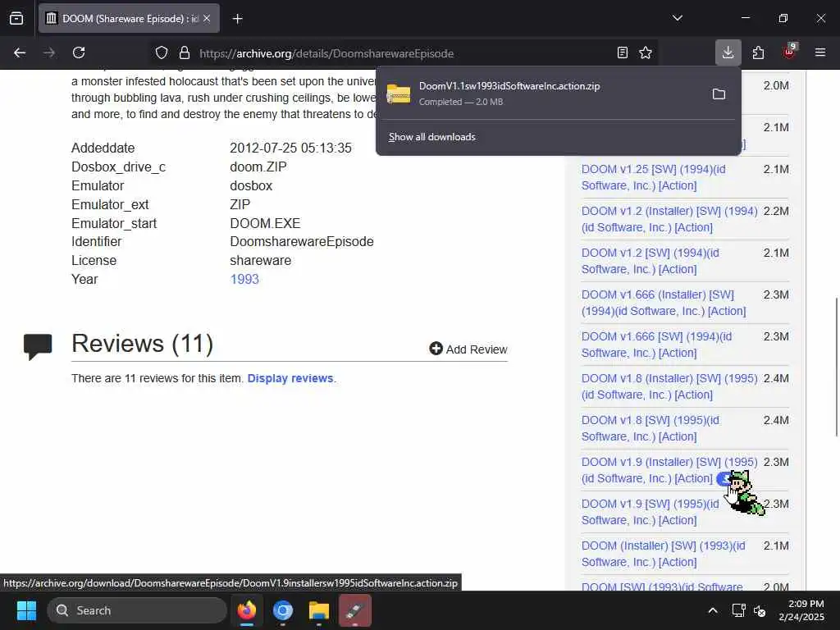The image size is (840, 630).
Task: Select the DOOM (Shareware Episode) browser tab
Action: coord(129,19)
